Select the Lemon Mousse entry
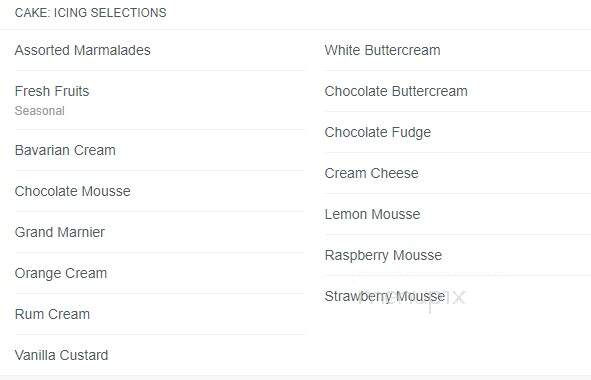Screen dimensions: 591x380 [x=372, y=215]
